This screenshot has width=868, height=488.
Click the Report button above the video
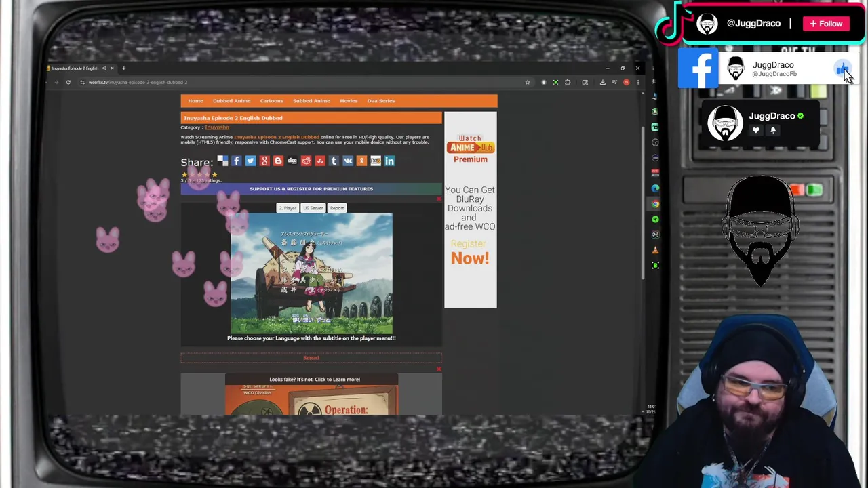click(x=337, y=208)
